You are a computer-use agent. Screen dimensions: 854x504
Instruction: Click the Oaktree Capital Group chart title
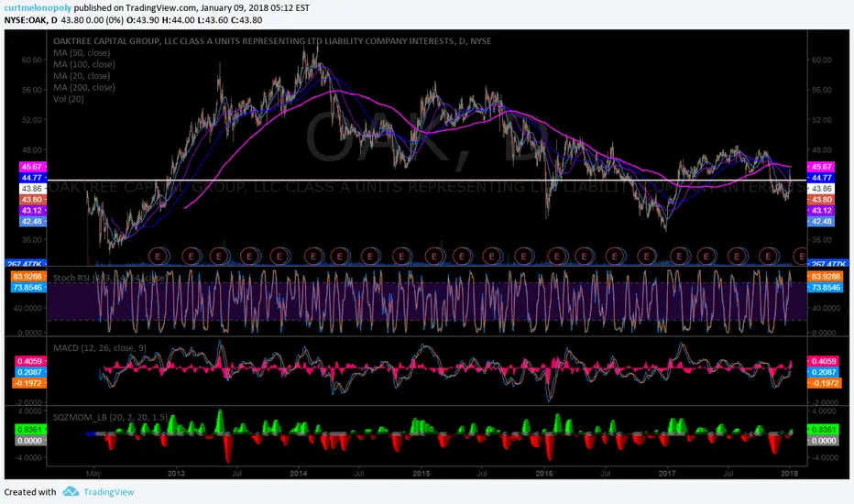[272, 41]
